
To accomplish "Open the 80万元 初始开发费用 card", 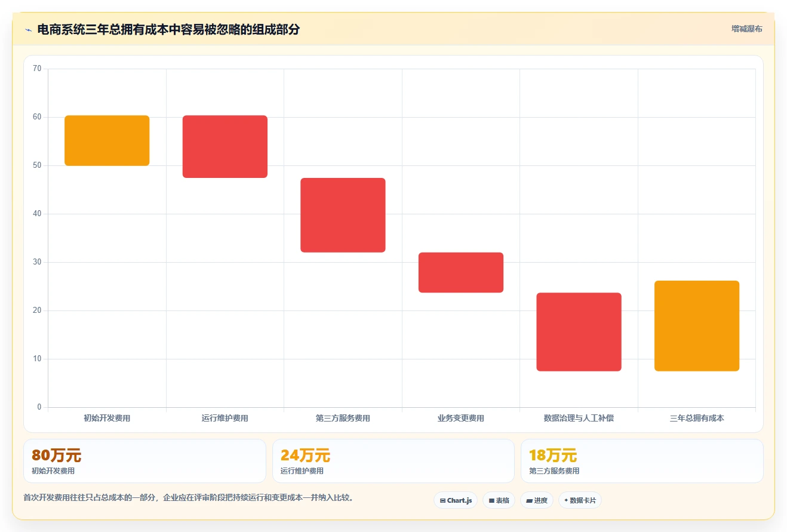I will (x=145, y=461).
